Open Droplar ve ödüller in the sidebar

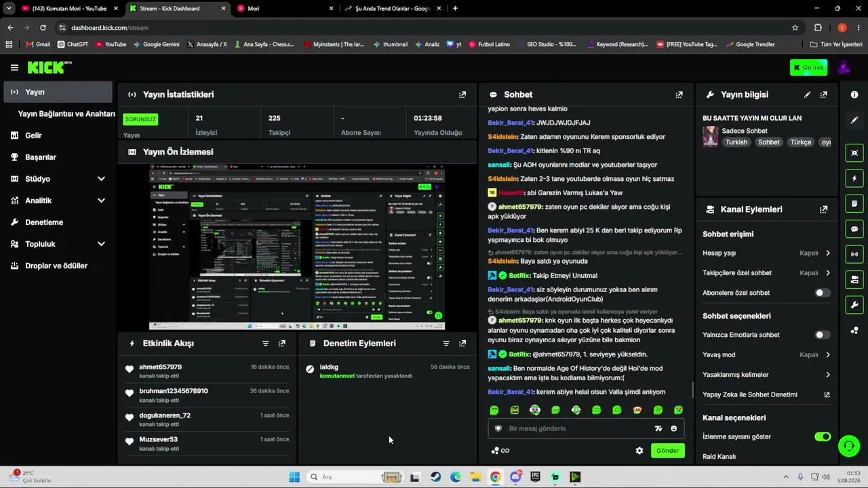(58, 266)
